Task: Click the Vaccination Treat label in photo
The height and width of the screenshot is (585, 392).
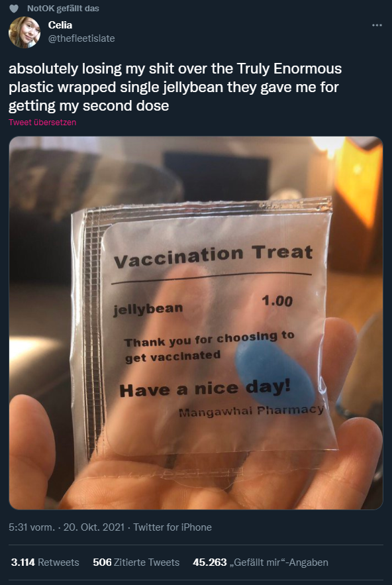Action: [x=213, y=255]
